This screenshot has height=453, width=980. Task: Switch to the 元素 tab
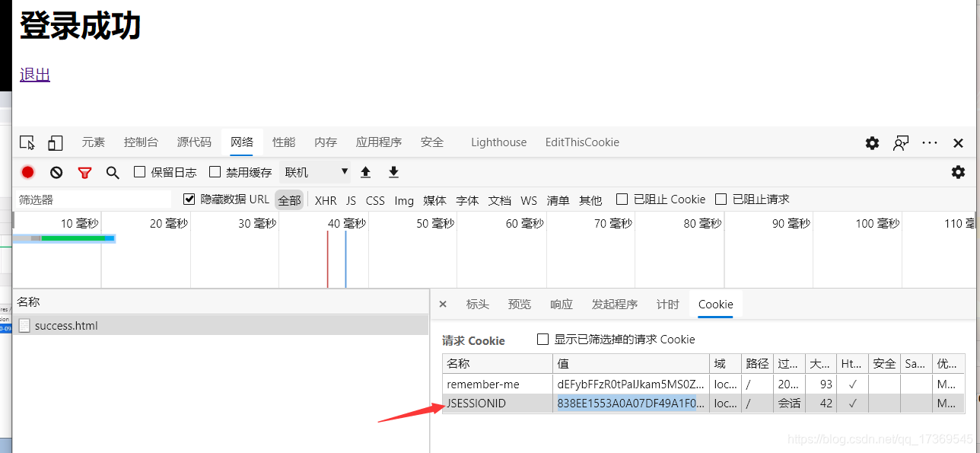coord(94,142)
